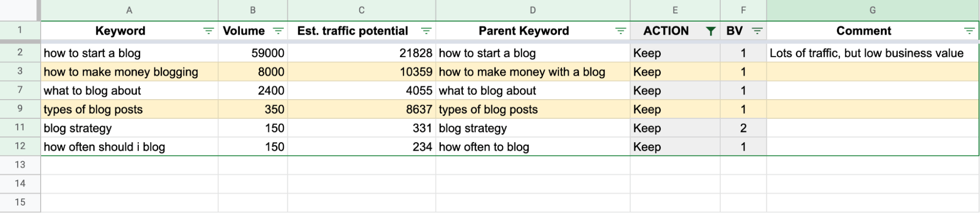Select the 'how often to blog' parent keyword cell

click(533, 147)
